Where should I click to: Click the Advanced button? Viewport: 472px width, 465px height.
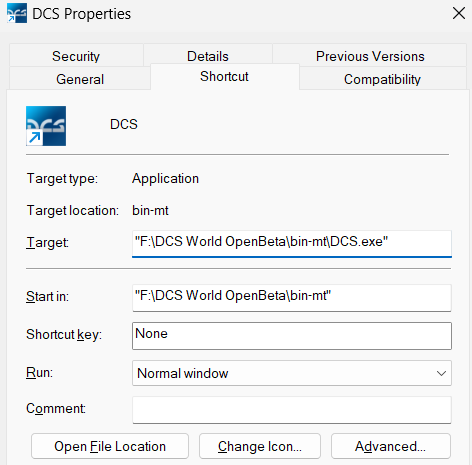391,446
